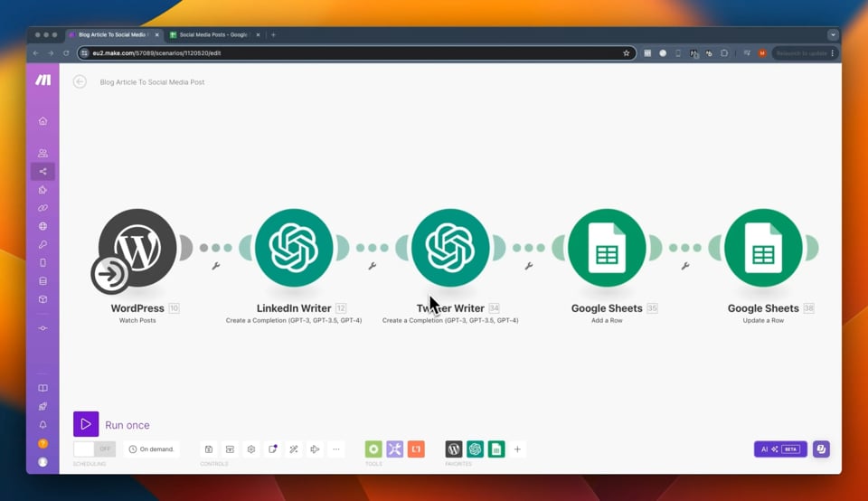This screenshot has height=501, width=868.
Task: Click wrench filter between LinkedIn and Twitter Writer
Action: pyautogui.click(x=373, y=266)
